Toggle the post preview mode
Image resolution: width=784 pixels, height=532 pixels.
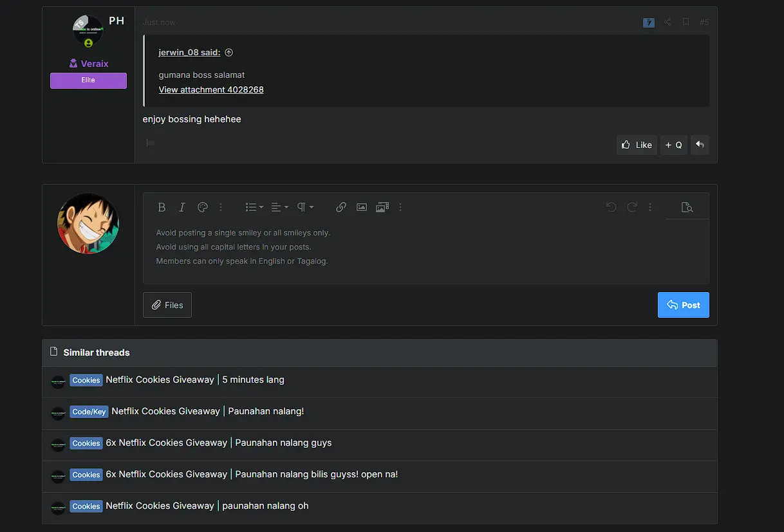click(687, 207)
